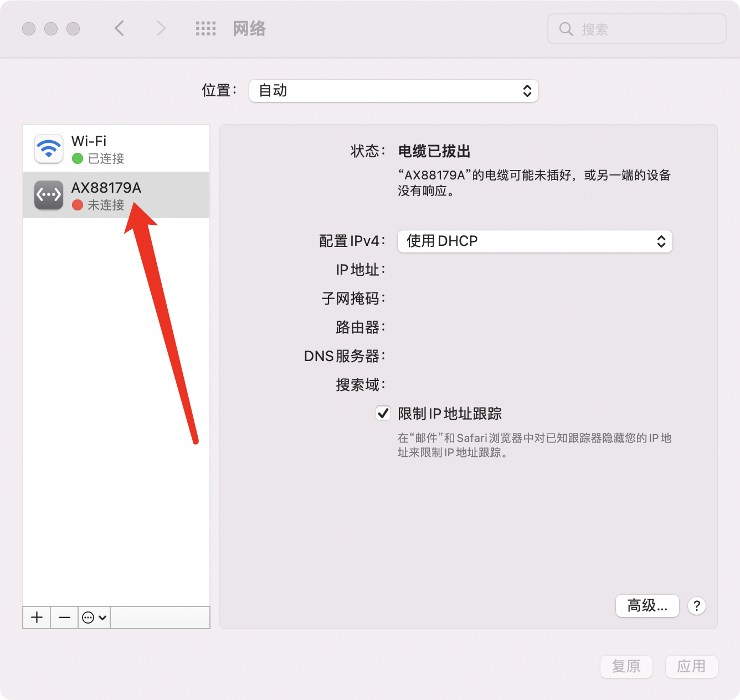Click the 网络 window title

pyautogui.click(x=249, y=29)
